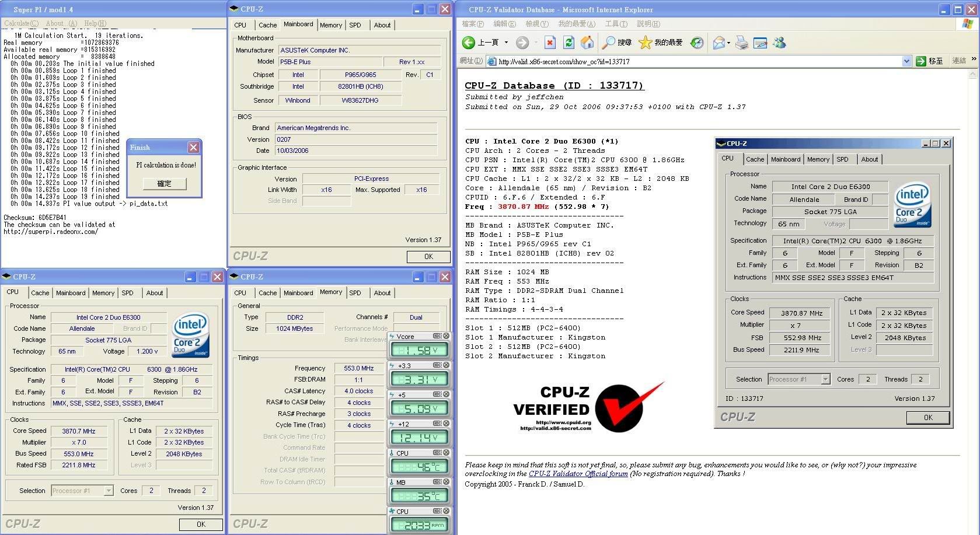Screen dimensions: 980x535
Task: Select Cache tab in the bottom-left CPU-Z window
Action: [40, 293]
